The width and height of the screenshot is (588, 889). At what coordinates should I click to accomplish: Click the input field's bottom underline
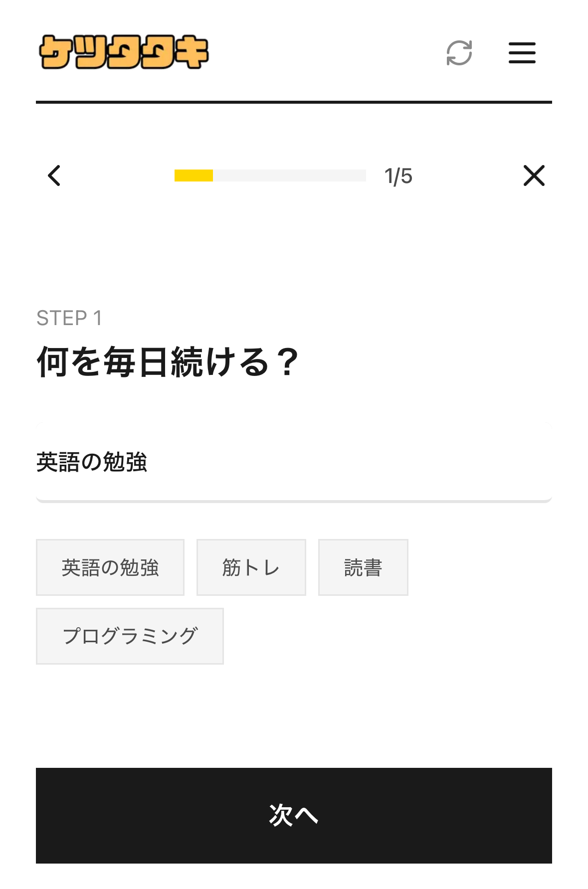pos(293,501)
